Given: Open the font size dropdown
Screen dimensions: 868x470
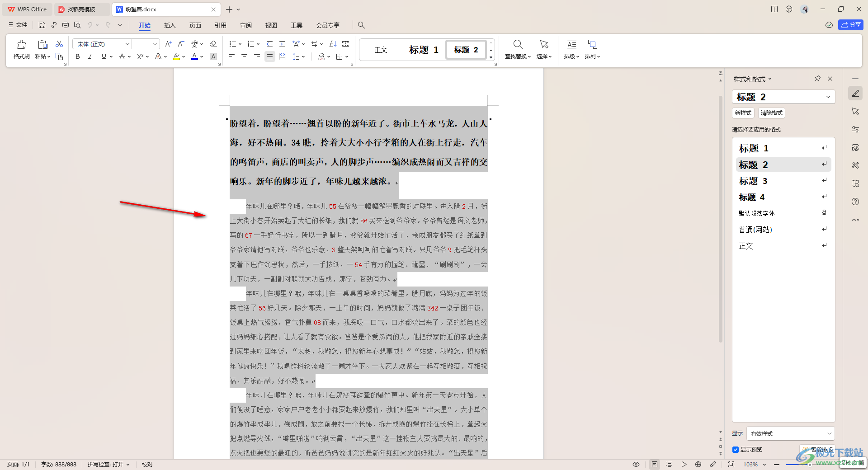Looking at the screenshot, I should [155, 44].
